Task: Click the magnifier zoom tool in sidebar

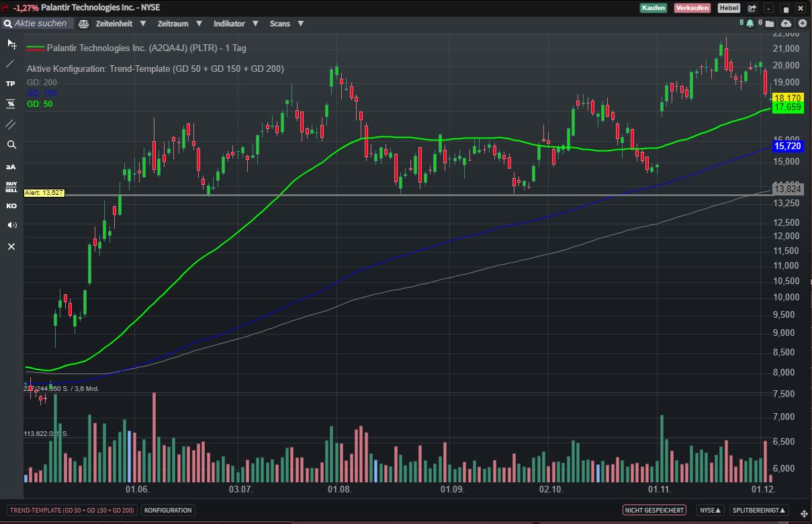Action: 11,144
